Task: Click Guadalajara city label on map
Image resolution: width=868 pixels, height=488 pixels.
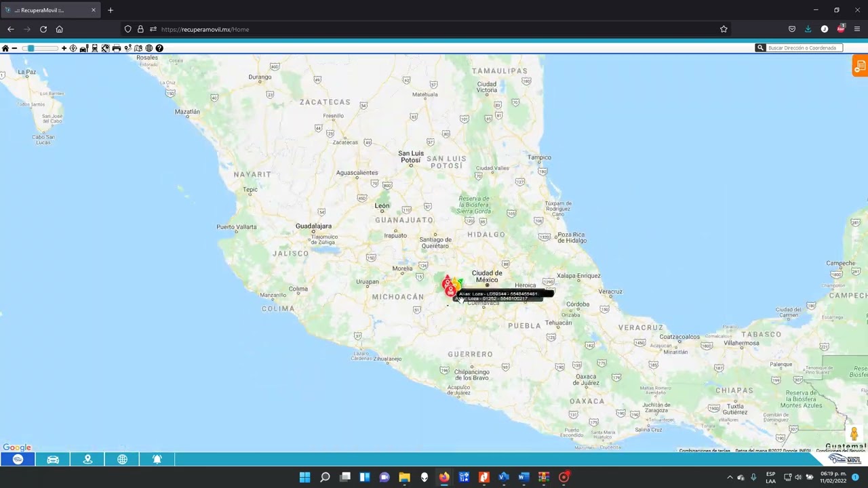Action: 313,226
